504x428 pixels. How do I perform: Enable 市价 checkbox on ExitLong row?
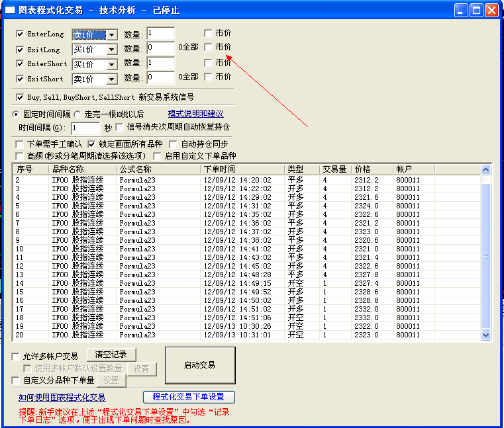(208, 48)
